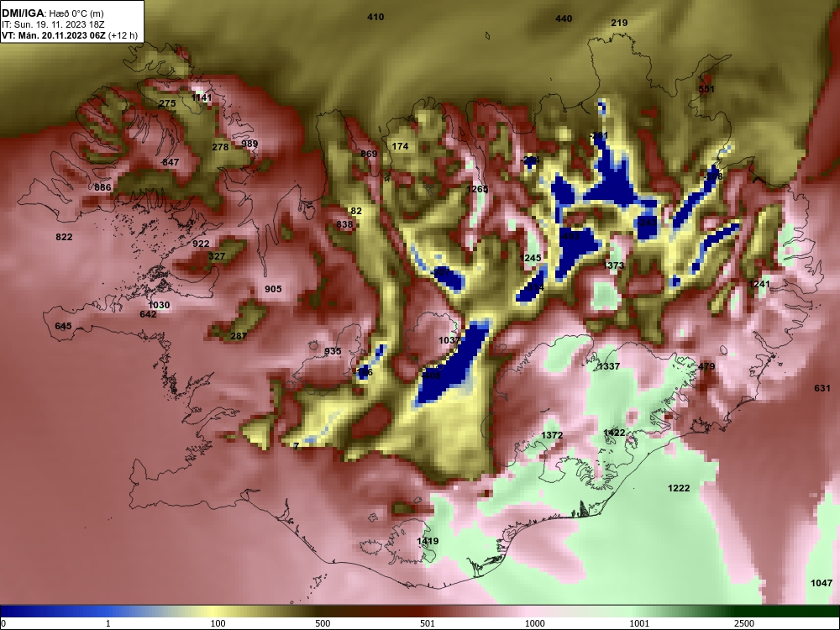Click the map value 642
The image size is (840, 630).
[148, 314]
